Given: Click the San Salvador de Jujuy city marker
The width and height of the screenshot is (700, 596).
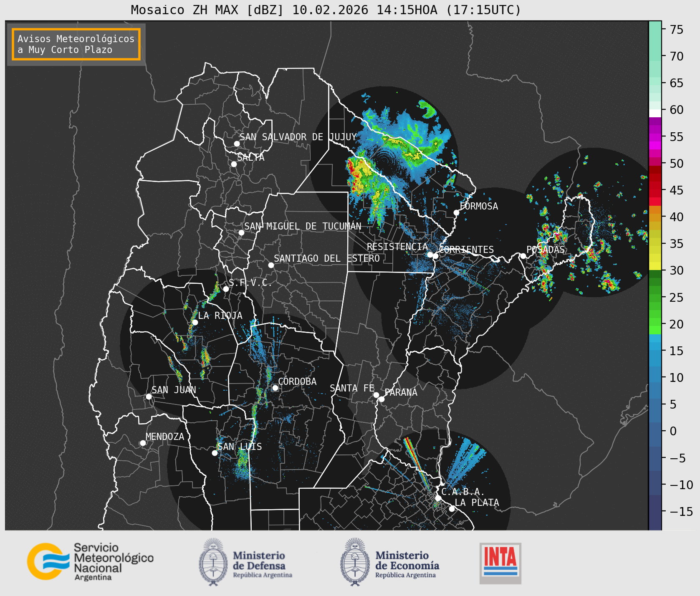Looking at the screenshot, I should 237,144.
